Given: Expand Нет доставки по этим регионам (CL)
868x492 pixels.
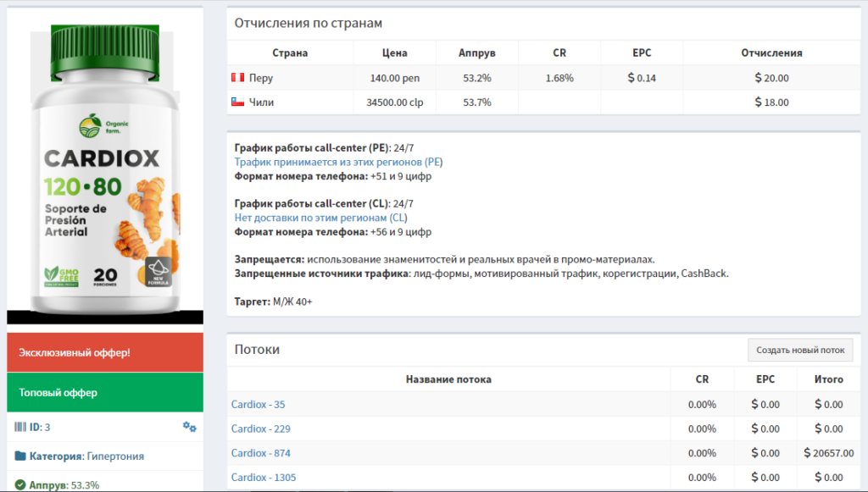Looking at the screenshot, I should (x=320, y=218).
